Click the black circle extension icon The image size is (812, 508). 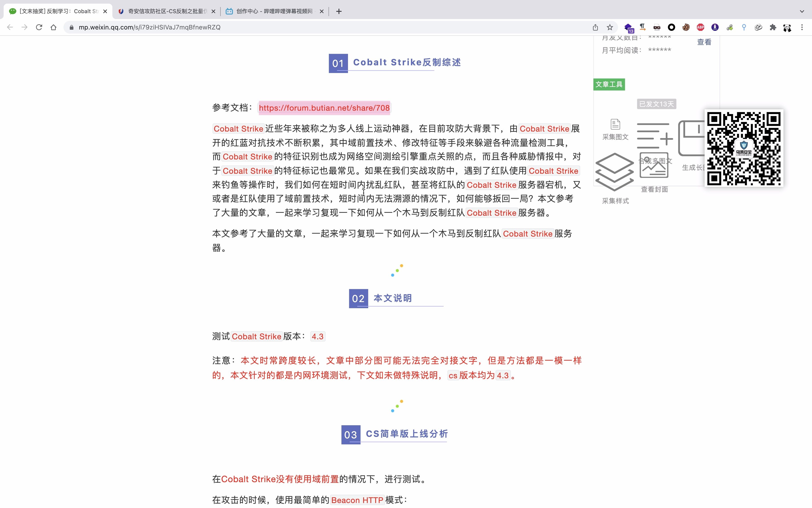pyautogui.click(x=671, y=27)
